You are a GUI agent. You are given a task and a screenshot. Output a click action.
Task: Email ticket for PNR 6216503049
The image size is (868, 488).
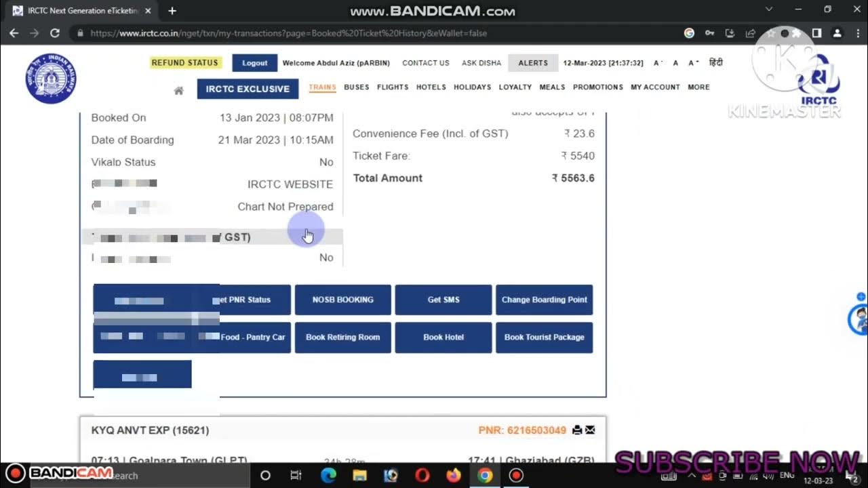tap(590, 430)
